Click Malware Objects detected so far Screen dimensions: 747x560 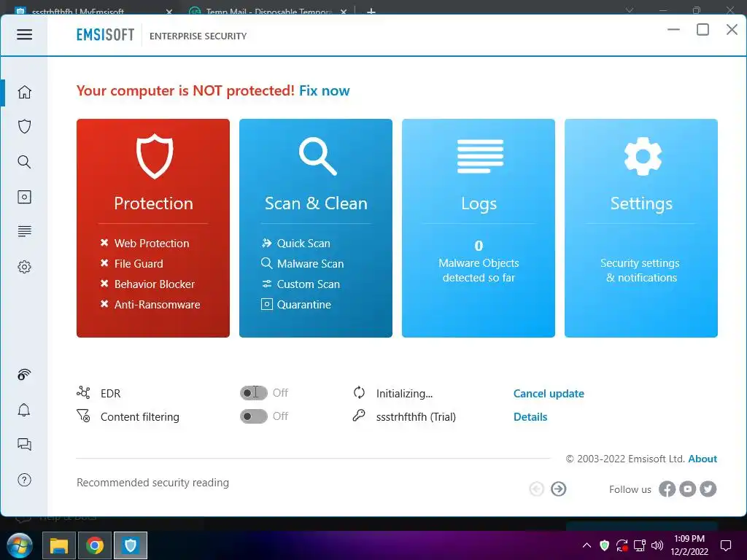479,270
